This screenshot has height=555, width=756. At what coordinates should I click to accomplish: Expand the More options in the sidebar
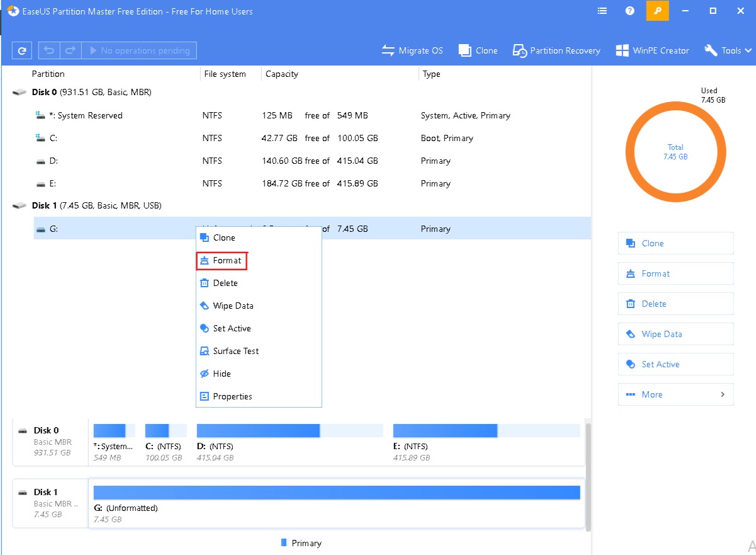click(675, 394)
